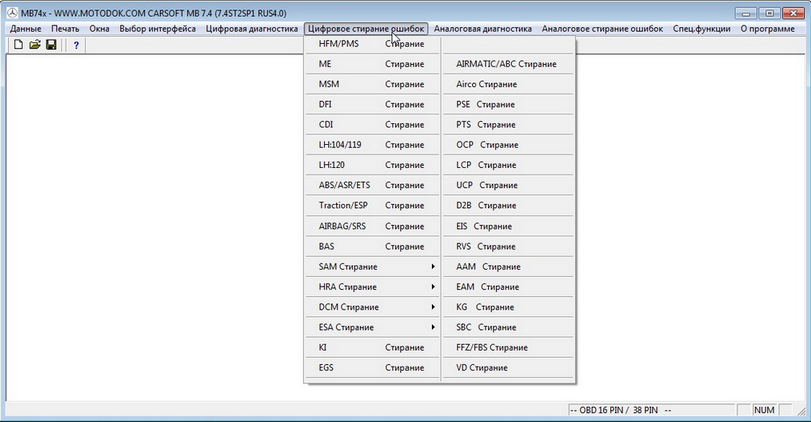The image size is (811, 422).
Task: Choose the EGS Стирание item
Action: coord(372,368)
